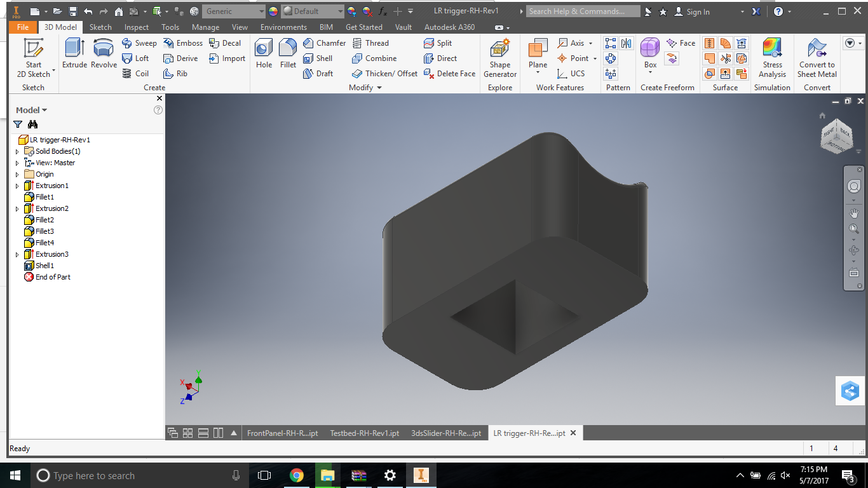
Task: Pick the Shell tool in the Modify panel
Action: (x=318, y=58)
